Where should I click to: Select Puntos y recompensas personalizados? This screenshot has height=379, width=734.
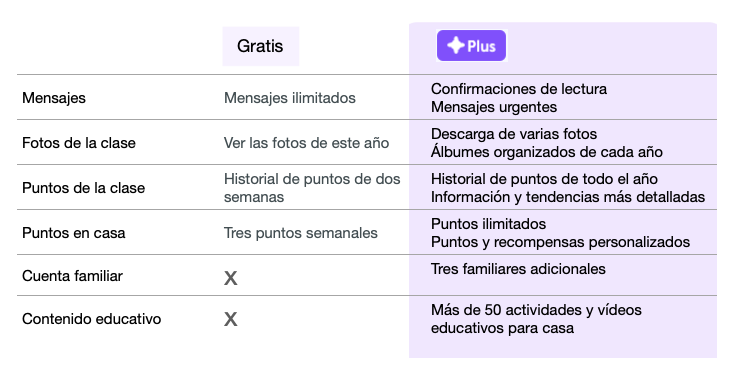click(560, 242)
